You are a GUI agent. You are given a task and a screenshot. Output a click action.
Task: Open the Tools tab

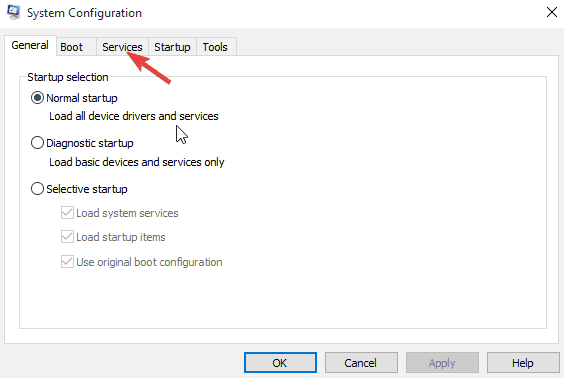215,47
